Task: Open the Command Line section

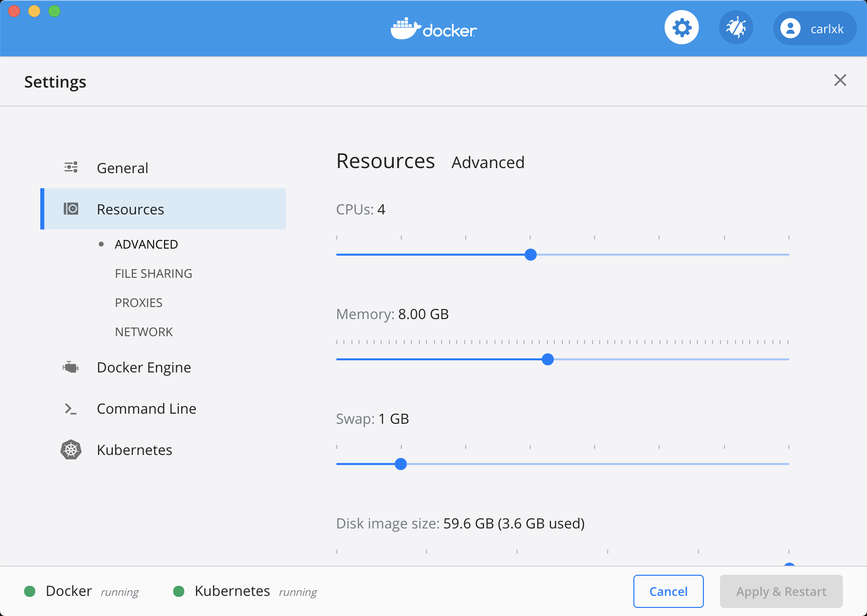Action: 163,409
